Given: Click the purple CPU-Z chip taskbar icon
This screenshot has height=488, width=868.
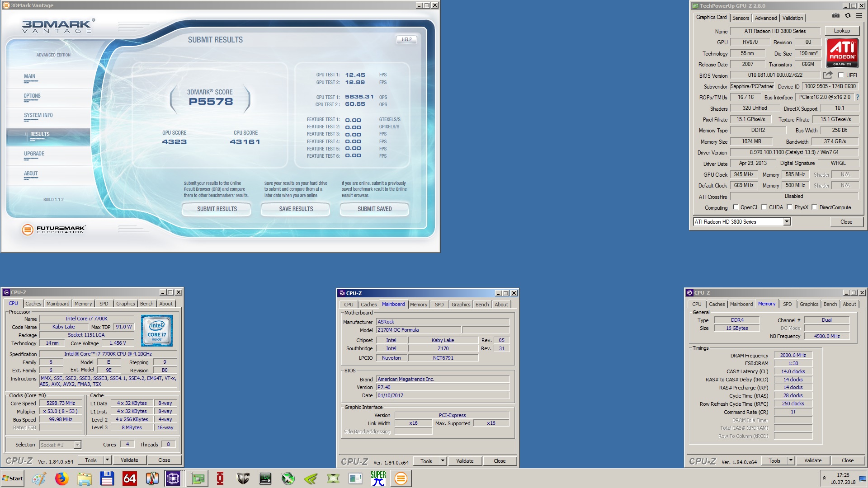Looking at the screenshot, I should pos(173,479).
